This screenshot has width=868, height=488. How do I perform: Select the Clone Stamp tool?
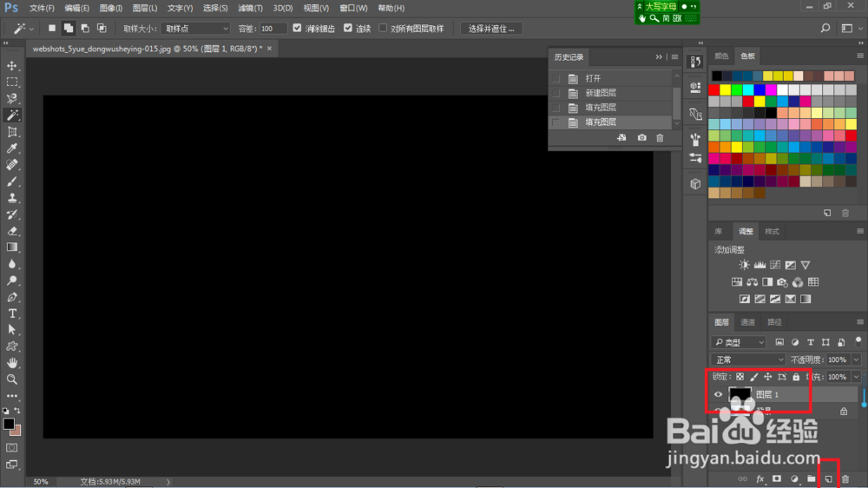pyautogui.click(x=11, y=198)
